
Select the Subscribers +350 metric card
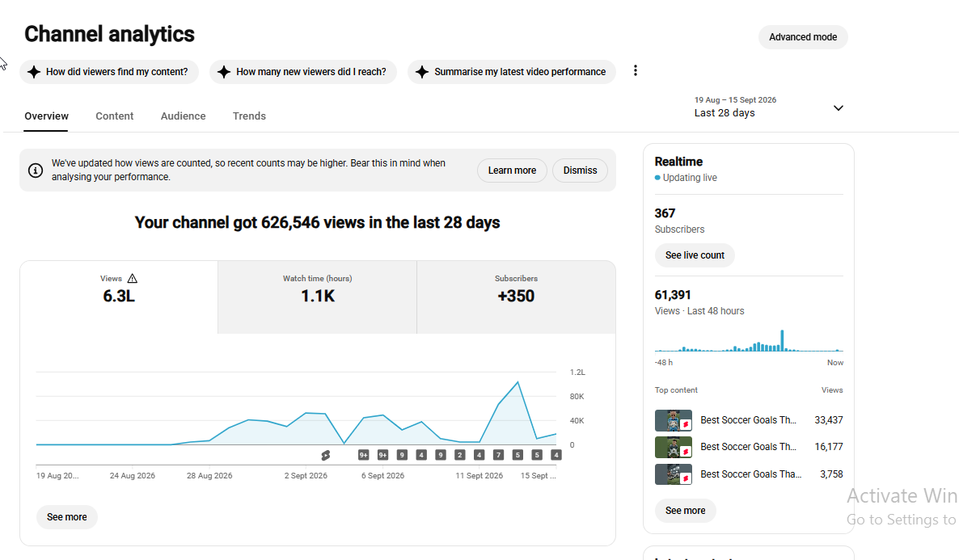(x=516, y=297)
